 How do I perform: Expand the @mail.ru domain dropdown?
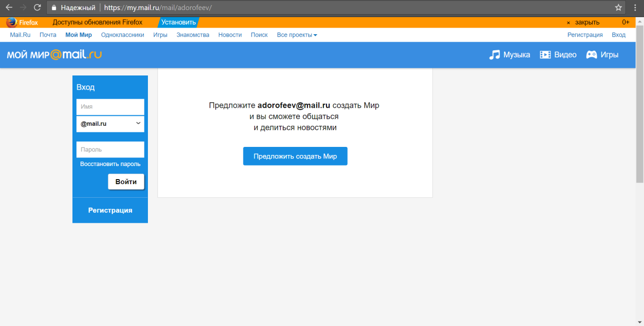(110, 124)
